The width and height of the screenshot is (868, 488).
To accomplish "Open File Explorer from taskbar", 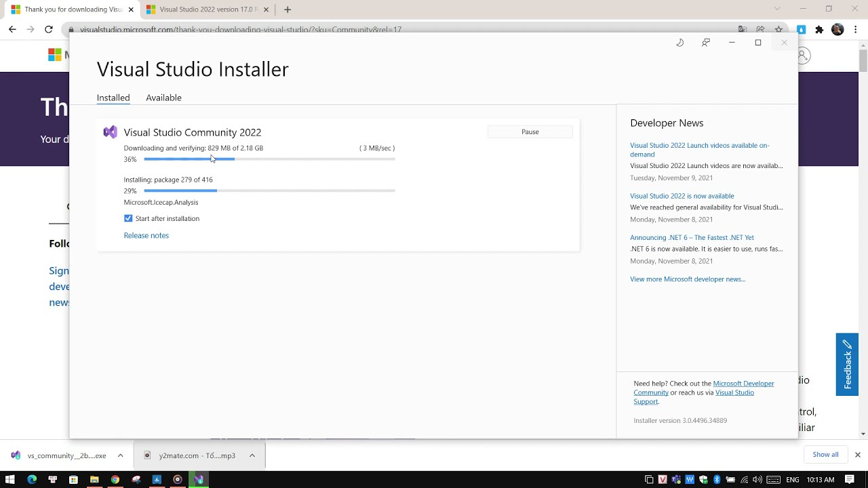I will 94,479.
